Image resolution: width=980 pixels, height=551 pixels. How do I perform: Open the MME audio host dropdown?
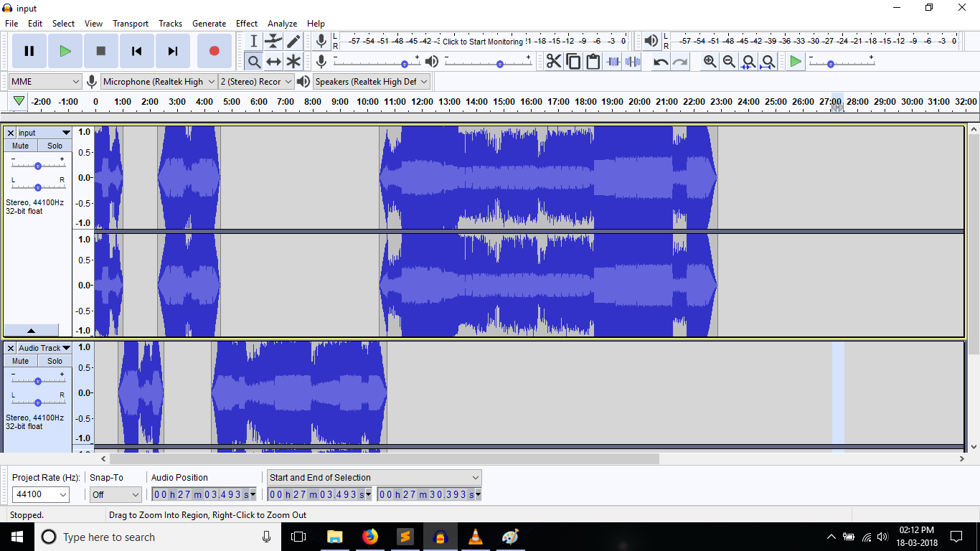(45, 82)
